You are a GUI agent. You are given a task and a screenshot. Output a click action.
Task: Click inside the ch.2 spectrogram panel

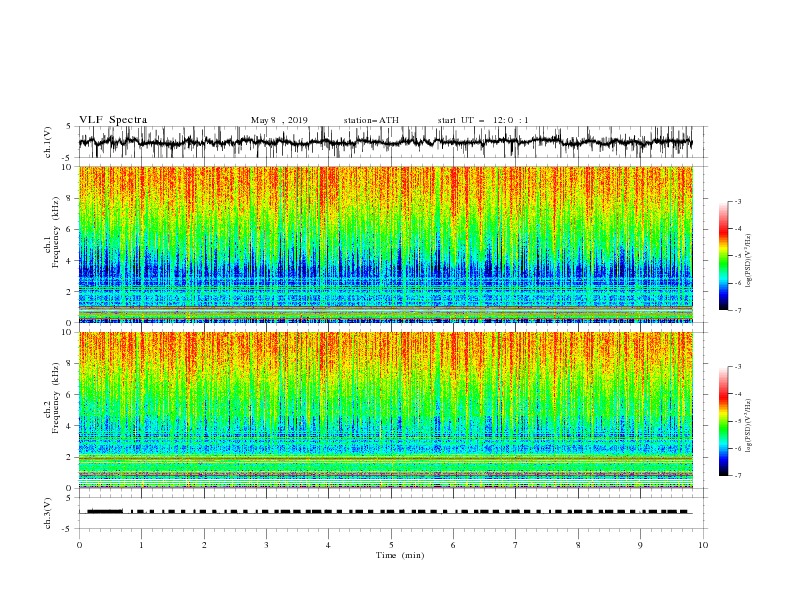pyautogui.click(x=385, y=410)
